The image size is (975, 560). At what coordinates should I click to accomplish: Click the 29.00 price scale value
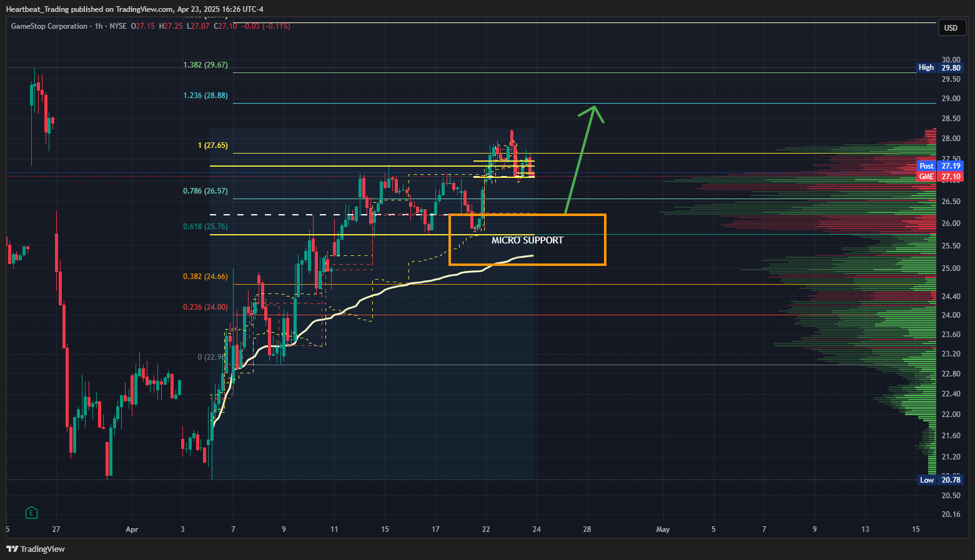click(x=951, y=99)
